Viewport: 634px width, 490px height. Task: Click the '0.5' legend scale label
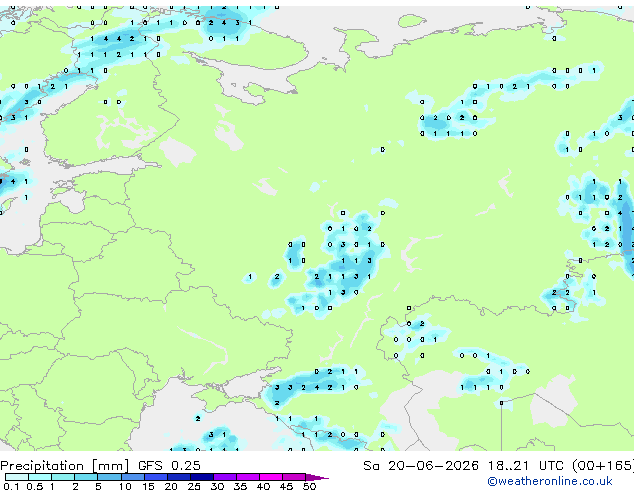pos(34,486)
